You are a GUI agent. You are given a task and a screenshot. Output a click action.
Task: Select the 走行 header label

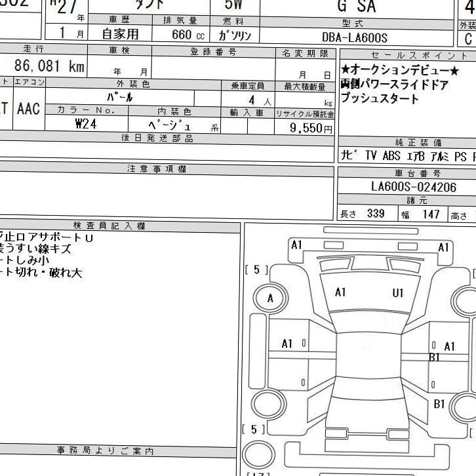coord(33,49)
